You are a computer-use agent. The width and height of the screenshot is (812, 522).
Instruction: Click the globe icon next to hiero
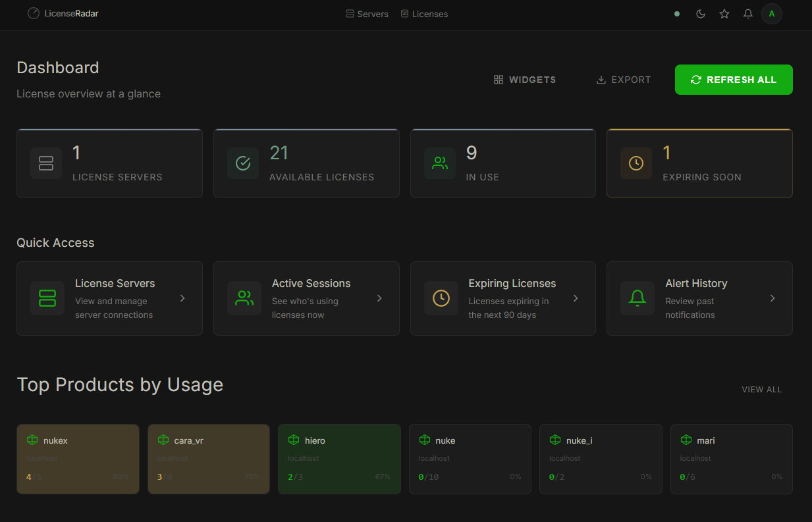pyautogui.click(x=294, y=440)
